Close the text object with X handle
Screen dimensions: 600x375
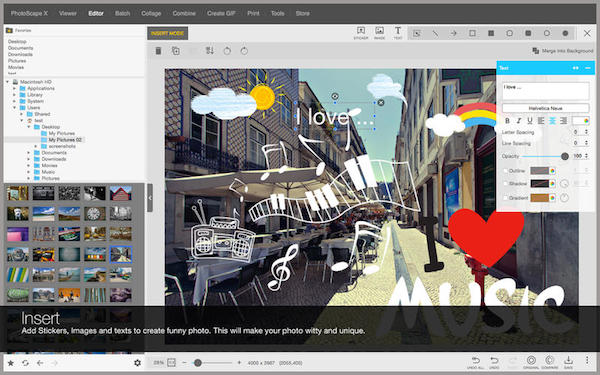[x=381, y=102]
